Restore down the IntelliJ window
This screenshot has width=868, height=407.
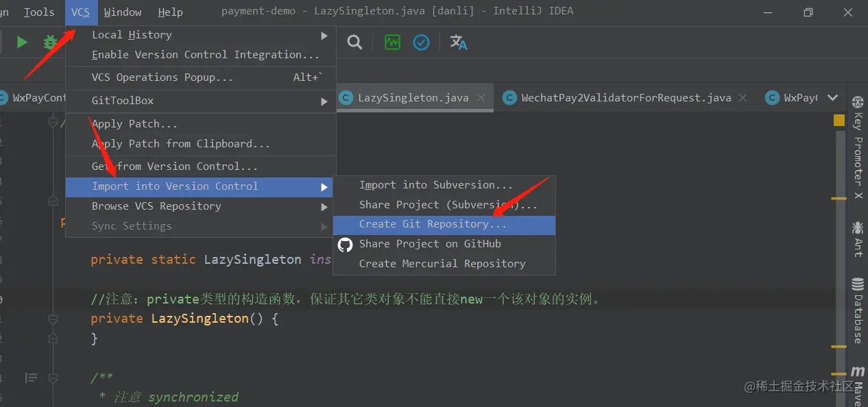tap(808, 12)
